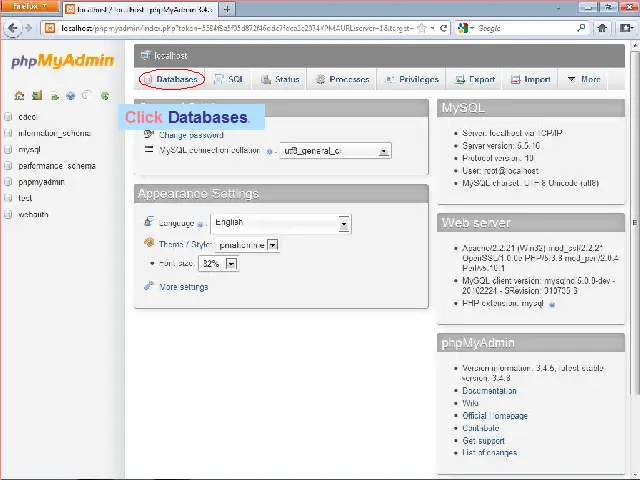Switch to the SQL tab

point(229,79)
